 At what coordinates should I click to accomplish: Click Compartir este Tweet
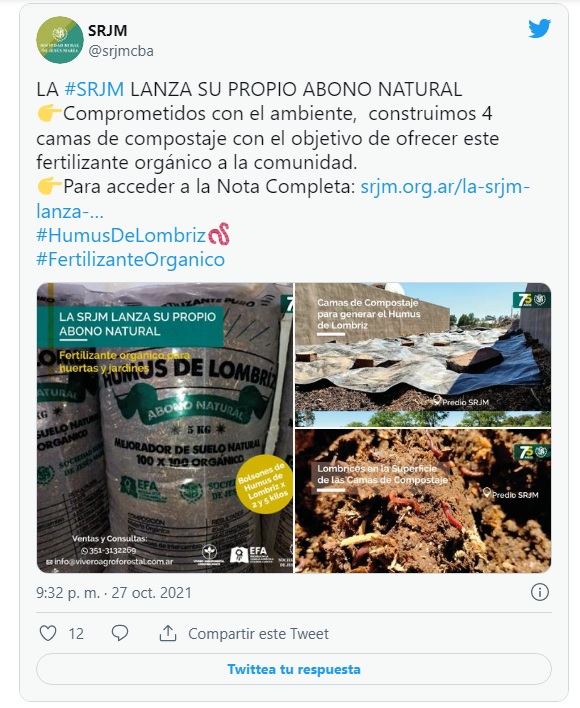(x=258, y=634)
